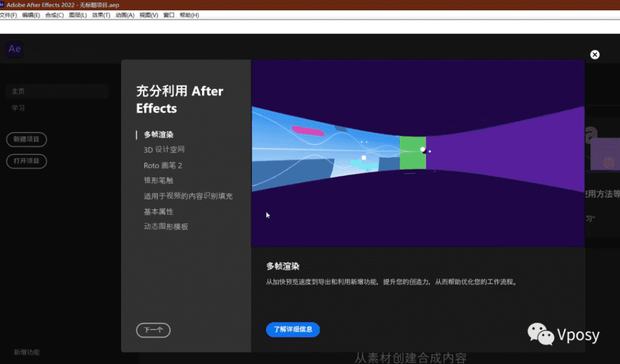Open the 窗口 menu
Image resolution: width=620 pixels, height=364 pixels.
pos(169,15)
